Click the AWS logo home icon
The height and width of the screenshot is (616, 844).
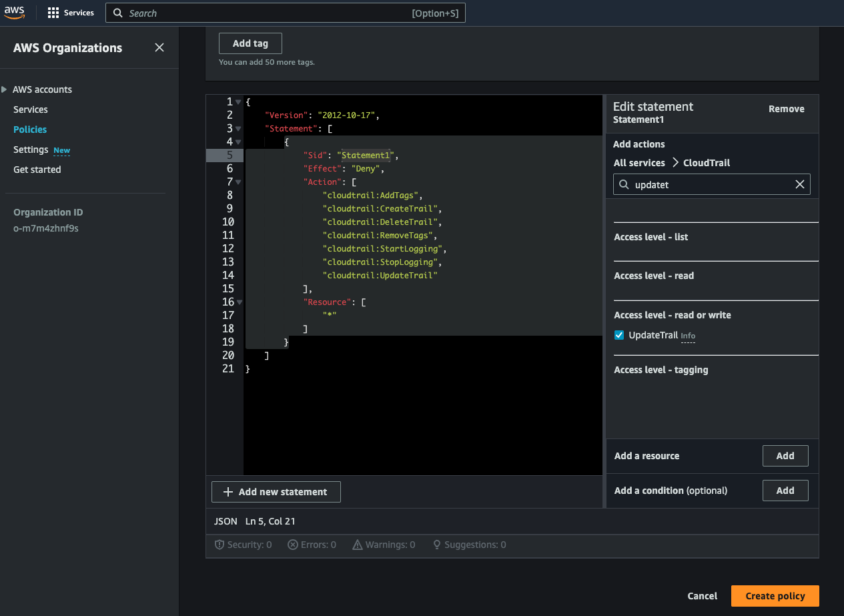pyautogui.click(x=15, y=13)
